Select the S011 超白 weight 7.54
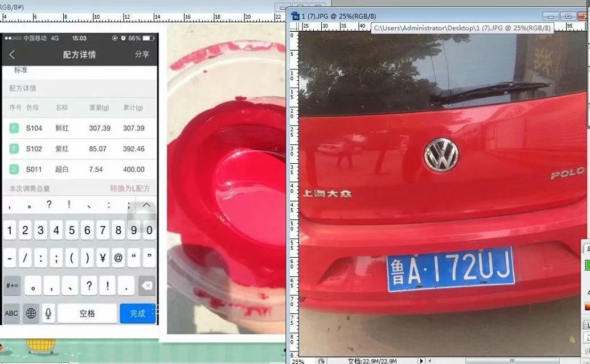The height and width of the screenshot is (364, 590). pos(96,169)
